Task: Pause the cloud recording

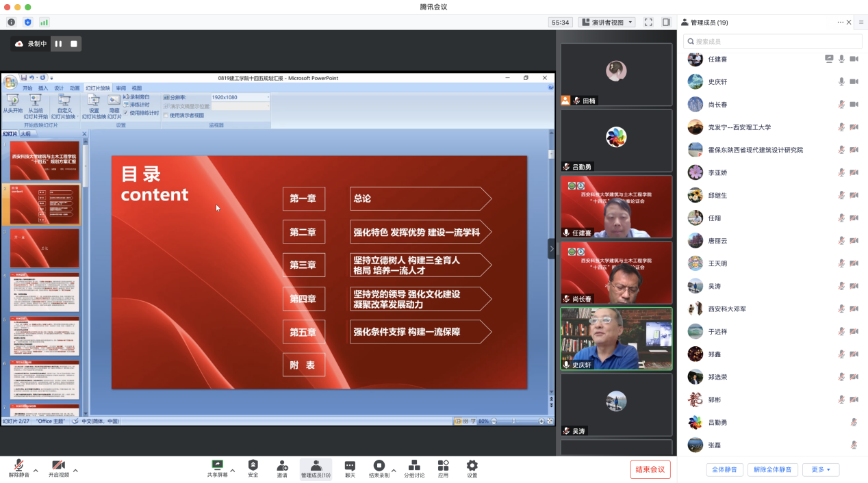Action: (x=58, y=44)
